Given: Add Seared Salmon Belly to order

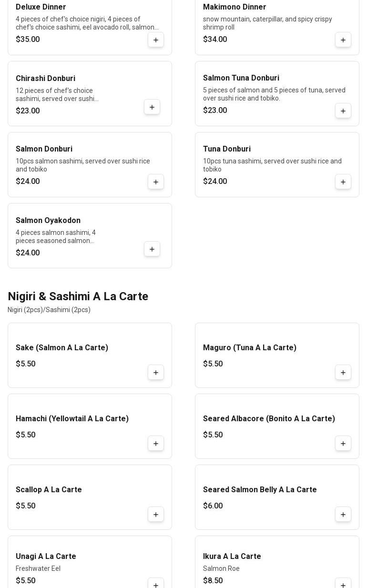Looking at the screenshot, I should [x=343, y=515].
